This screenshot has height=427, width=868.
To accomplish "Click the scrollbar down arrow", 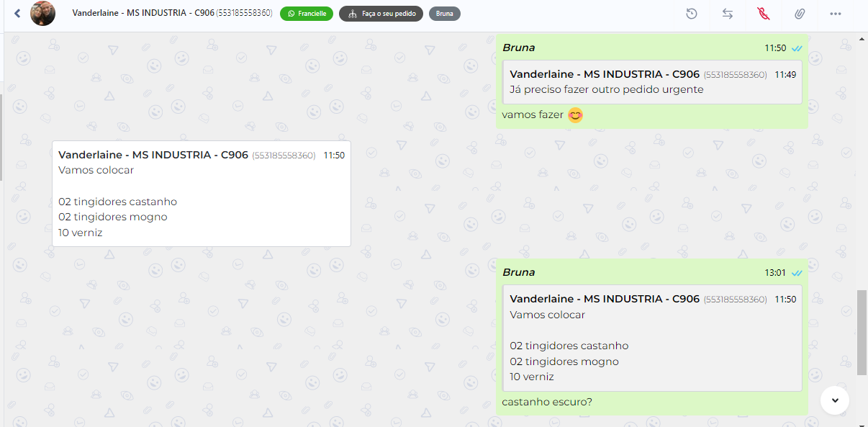I will coord(862,421).
